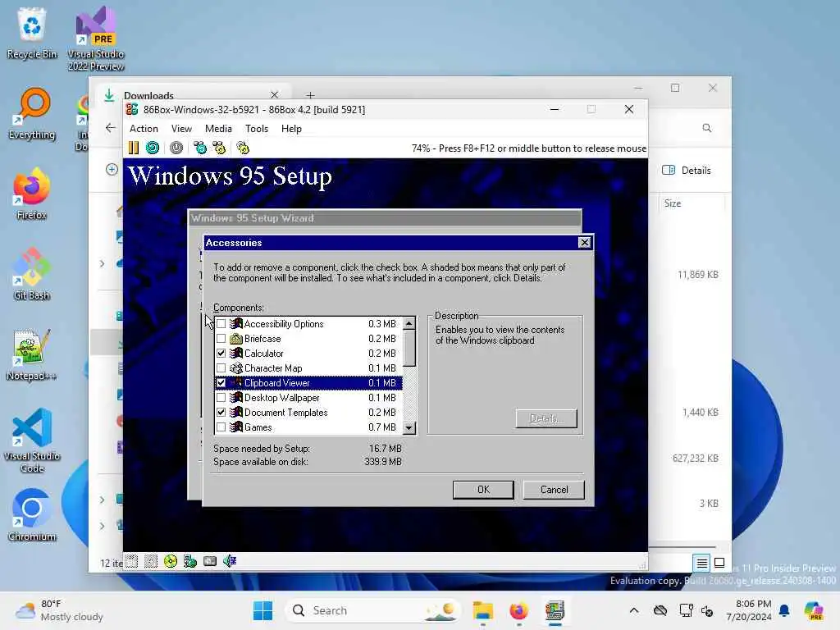Image resolution: width=840 pixels, height=630 pixels.
Task: Select Games row in components list
Action: click(308, 427)
